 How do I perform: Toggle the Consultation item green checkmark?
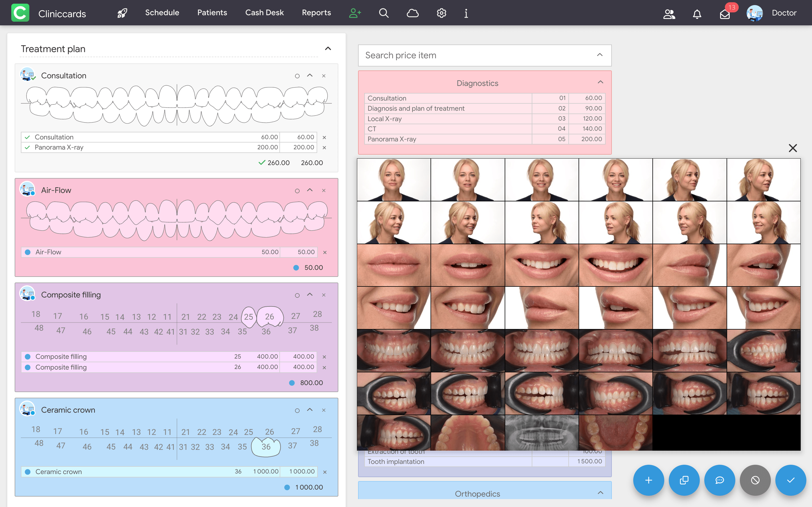28,137
